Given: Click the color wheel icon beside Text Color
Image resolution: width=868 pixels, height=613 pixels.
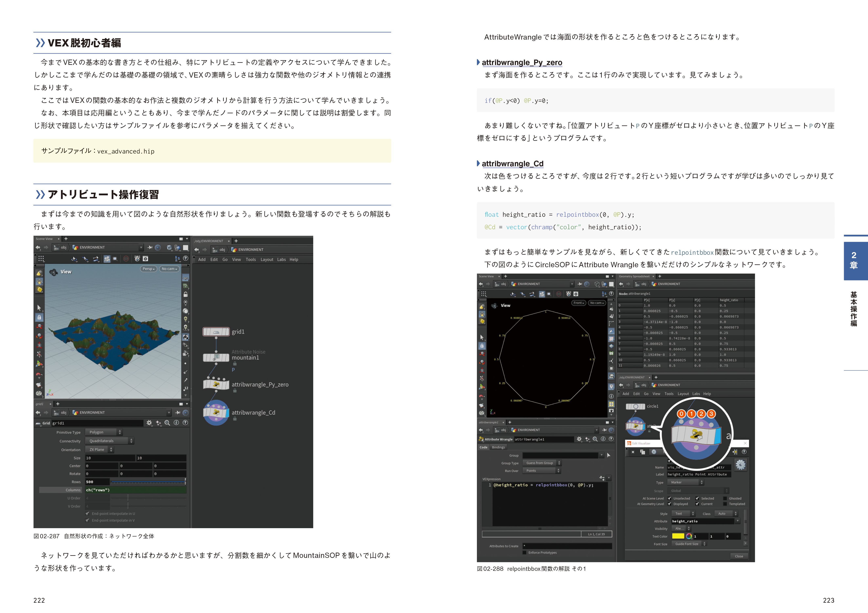Looking at the screenshot, I should (x=689, y=536).
